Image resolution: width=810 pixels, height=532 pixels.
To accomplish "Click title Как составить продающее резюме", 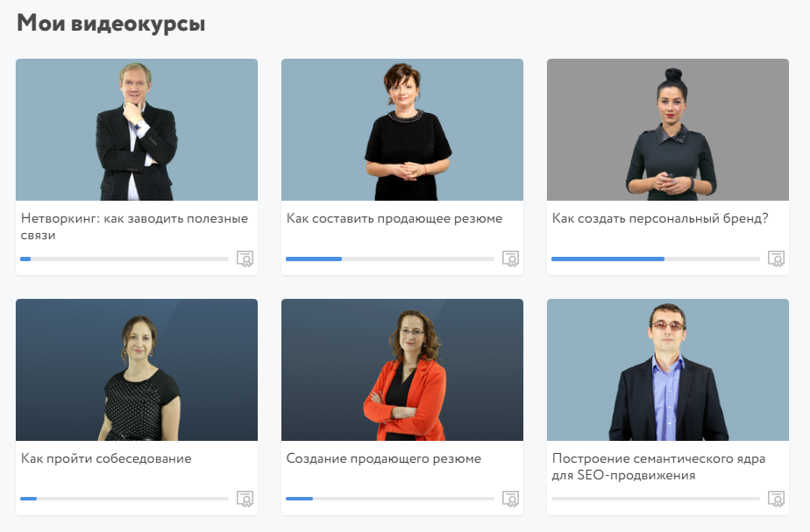I will pos(394,218).
